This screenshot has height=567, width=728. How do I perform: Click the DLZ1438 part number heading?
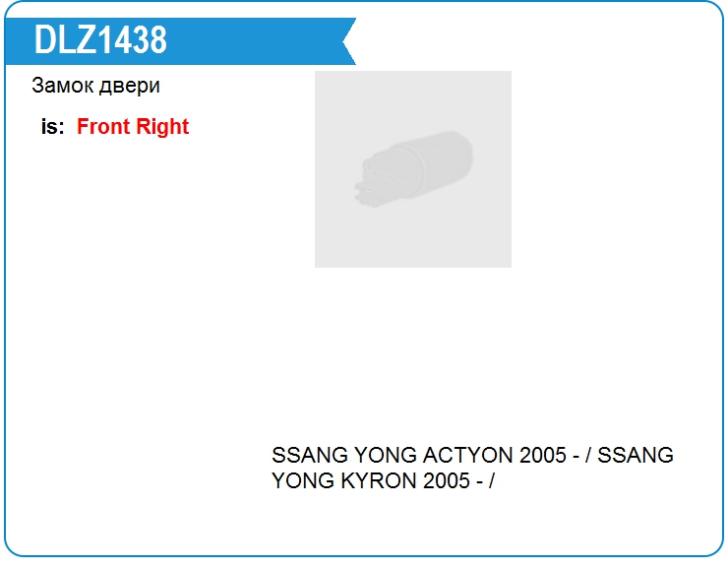(x=100, y=40)
